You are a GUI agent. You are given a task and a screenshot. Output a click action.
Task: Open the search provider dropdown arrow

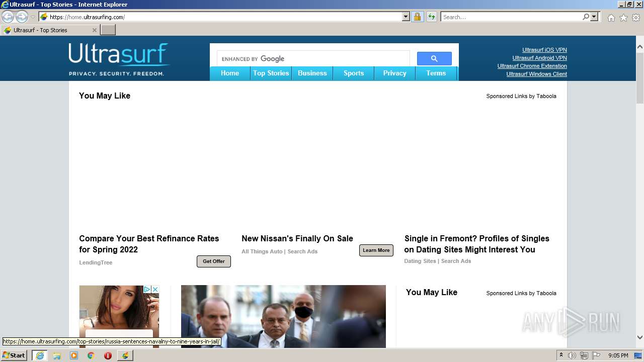[594, 17]
